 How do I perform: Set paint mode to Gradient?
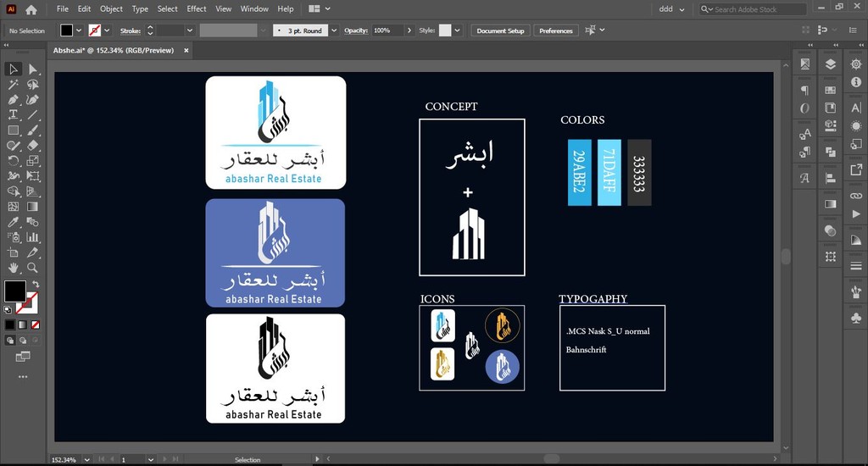tap(23, 325)
